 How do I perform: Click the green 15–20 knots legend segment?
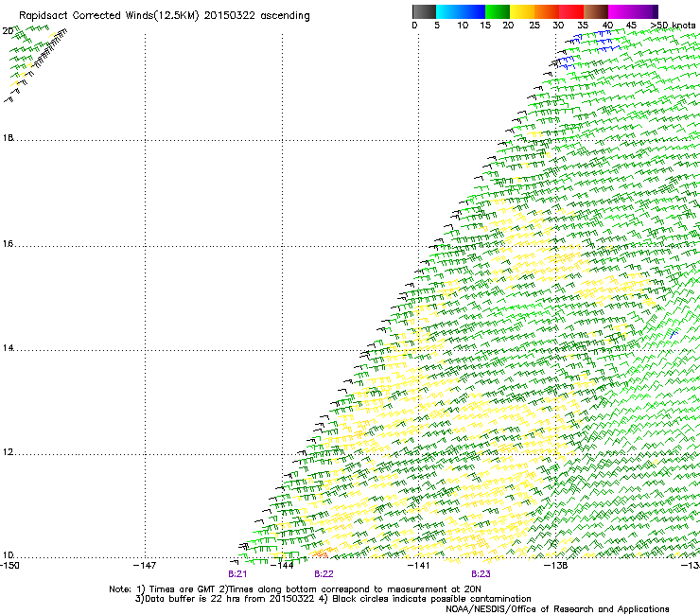click(x=498, y=11)
